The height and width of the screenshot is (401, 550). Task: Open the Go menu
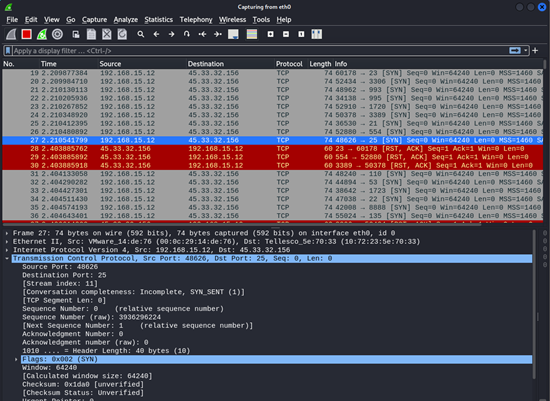71,20
